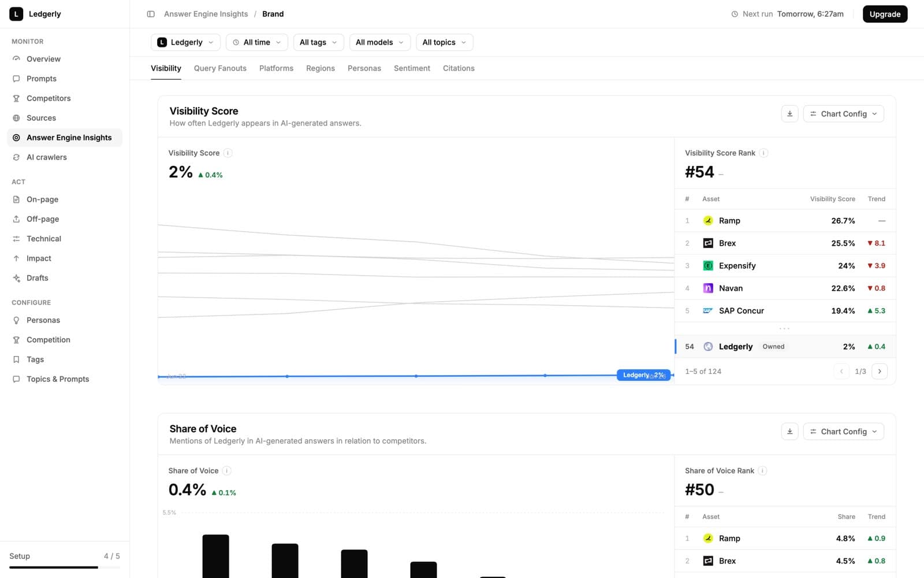Expand Chart Config for Visibility Score
Image resolution: width=924 pixels, height=578 pixels.
tap(844, 114)
